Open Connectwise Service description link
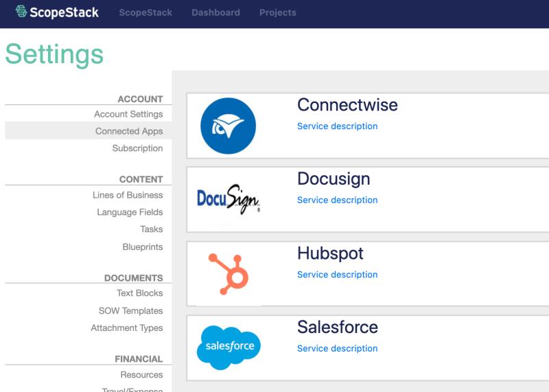This screenshot has height=392, width=549. pyautogui.click(x=337, y=126)
